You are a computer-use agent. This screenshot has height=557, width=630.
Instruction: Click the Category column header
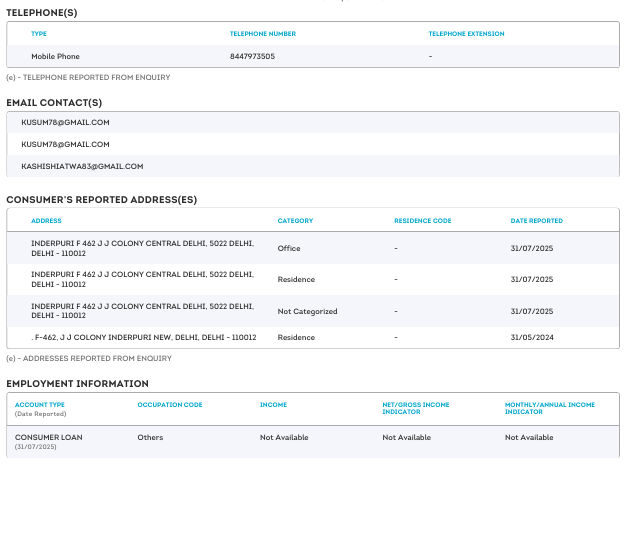pos(295,221)
